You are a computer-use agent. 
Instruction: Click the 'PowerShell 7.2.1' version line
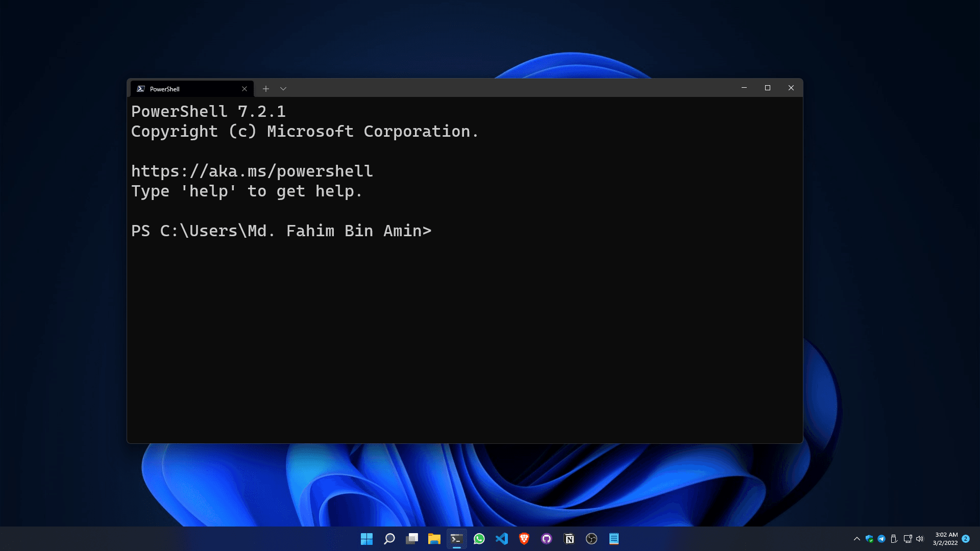208,112
